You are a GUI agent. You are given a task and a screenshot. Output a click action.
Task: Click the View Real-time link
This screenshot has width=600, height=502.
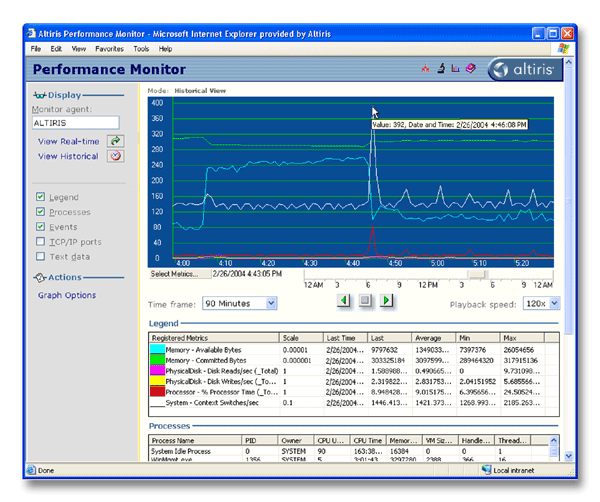[68, 142]
